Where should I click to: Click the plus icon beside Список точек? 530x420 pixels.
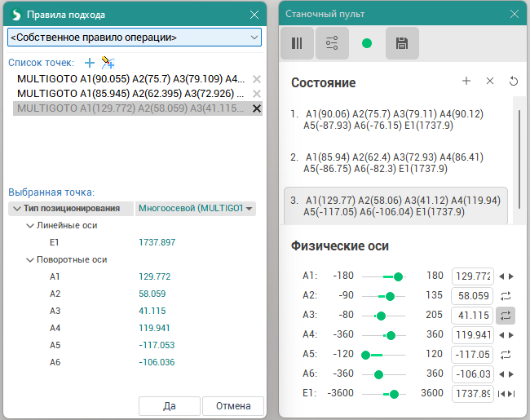click(x=90, y=63)
